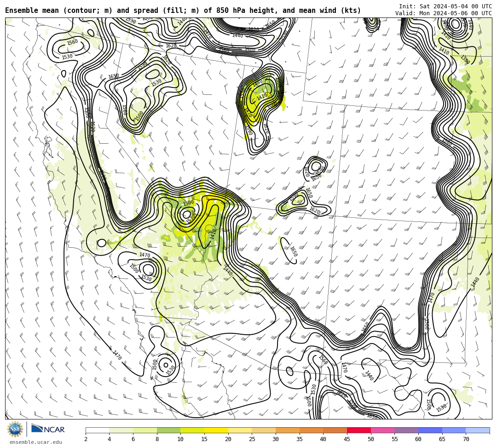
Task: Click the legend tick label 20
Action: tap(228, 439)
